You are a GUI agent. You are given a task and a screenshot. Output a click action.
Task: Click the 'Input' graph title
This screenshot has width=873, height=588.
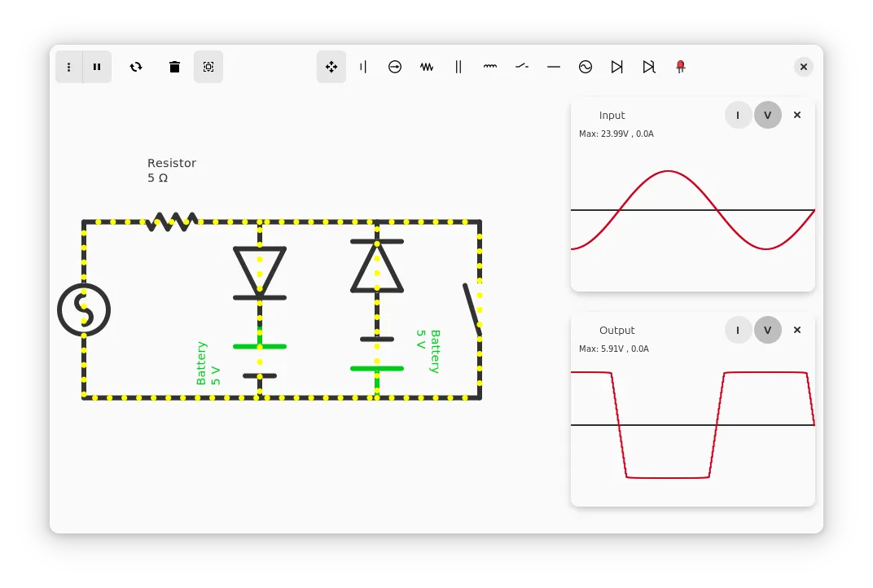click(612, 116)
